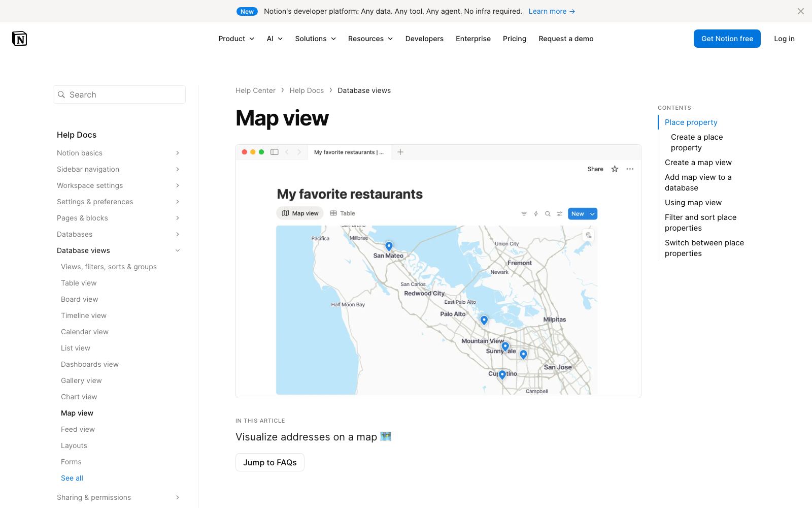Open the AI dropdown menu
812x508 pixels.
(x=275, y=39)
